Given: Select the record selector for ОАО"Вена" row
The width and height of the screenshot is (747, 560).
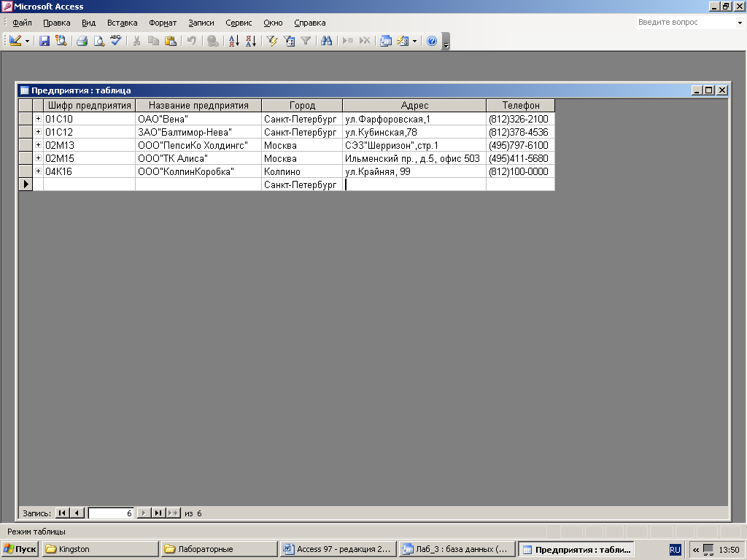Looking at the screenshot, I should (x=26, y=119).
